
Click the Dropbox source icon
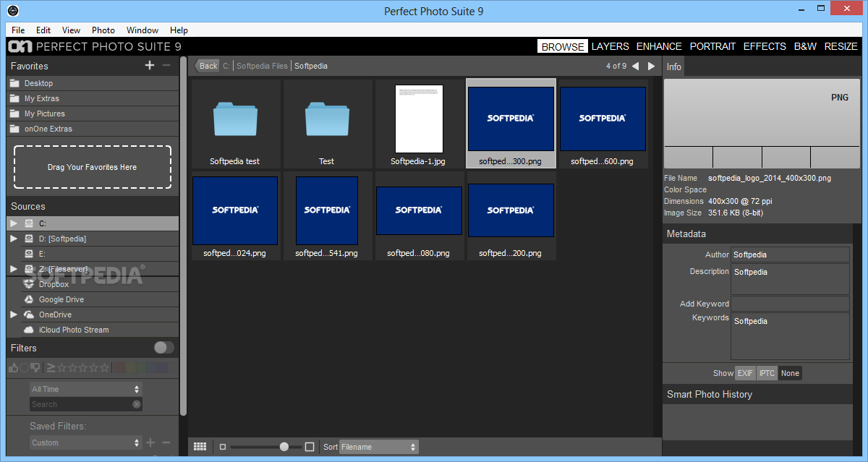click(29, 284)
